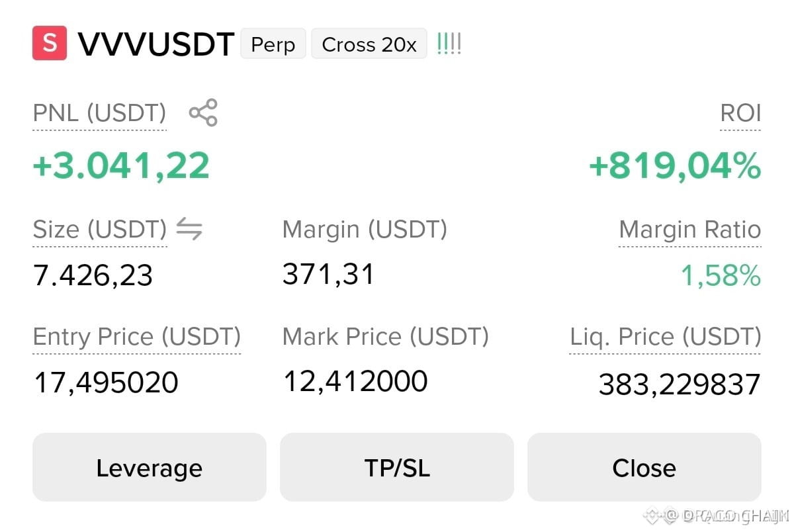Click the ROI label
This screenshot has height=532, width=794.
(x=740, y=113)
